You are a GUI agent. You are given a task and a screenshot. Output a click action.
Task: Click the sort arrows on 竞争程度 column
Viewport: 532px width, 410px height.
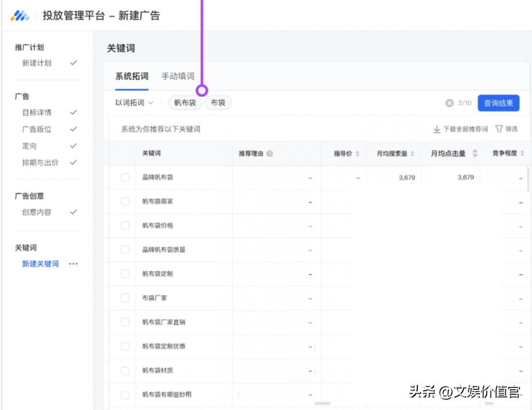pos(522,153)
